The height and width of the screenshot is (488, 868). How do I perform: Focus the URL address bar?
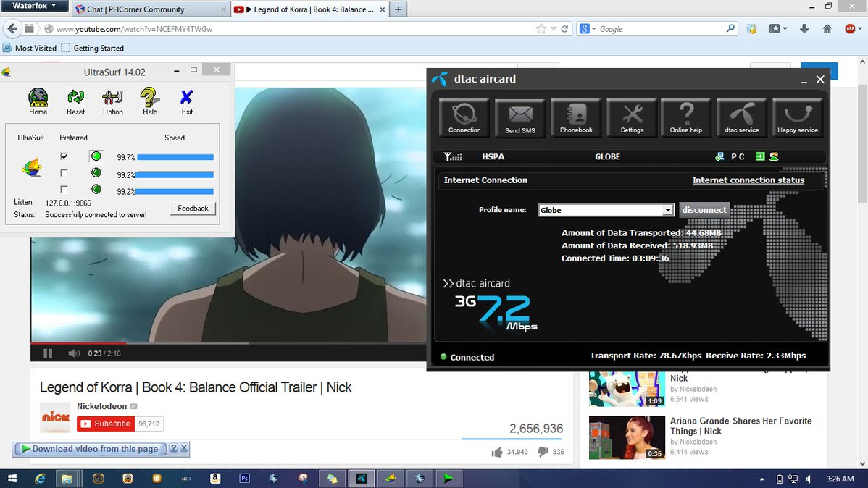293,29
